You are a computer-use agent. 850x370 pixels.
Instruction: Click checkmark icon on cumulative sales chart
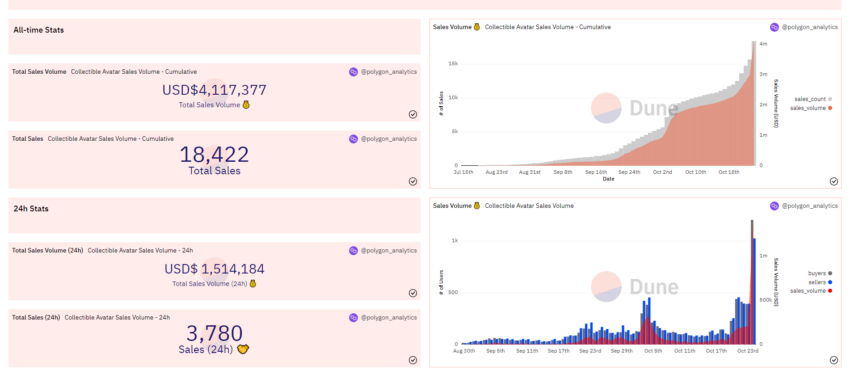pyautogui.click(x=834, y=181)
